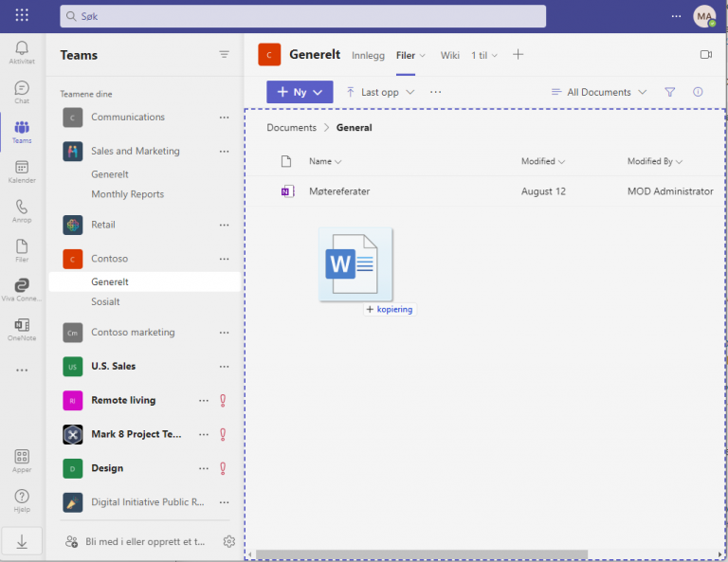
Task: Click the Søk search field
Action: [303, 16]
